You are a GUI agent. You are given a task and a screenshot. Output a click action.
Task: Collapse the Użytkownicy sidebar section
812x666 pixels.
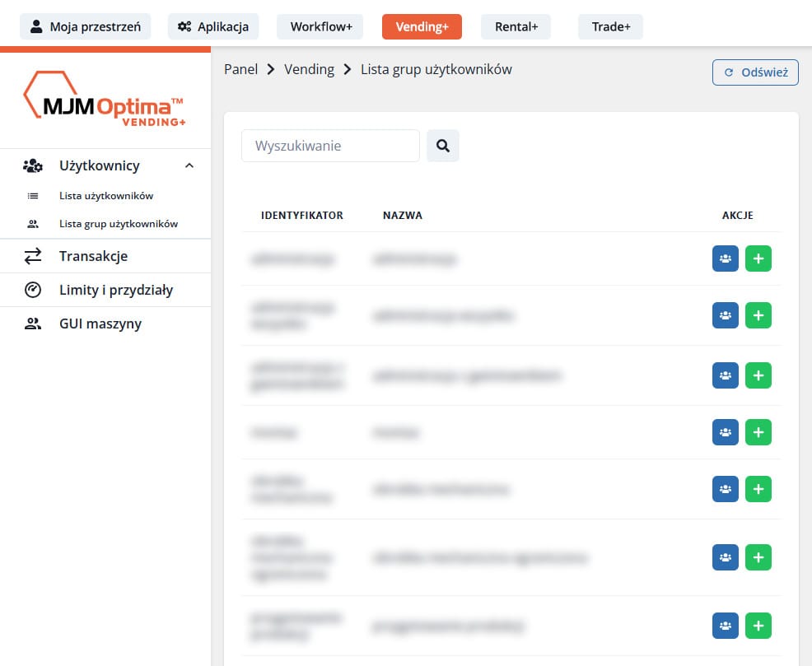click(x=189, y=165)
